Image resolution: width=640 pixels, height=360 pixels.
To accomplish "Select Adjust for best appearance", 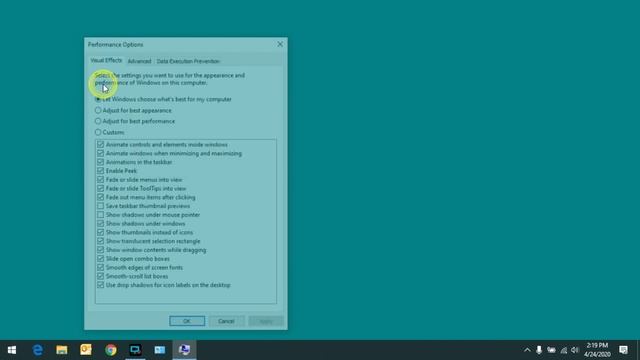I will pos(133,110).
